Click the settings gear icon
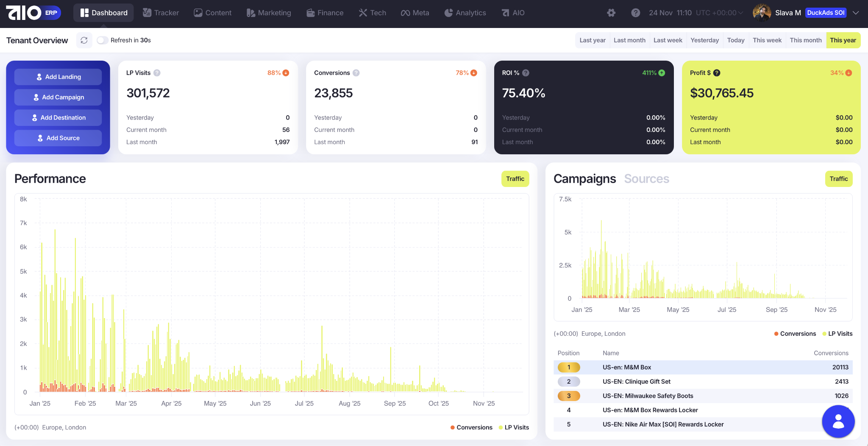 coord(611,13)
